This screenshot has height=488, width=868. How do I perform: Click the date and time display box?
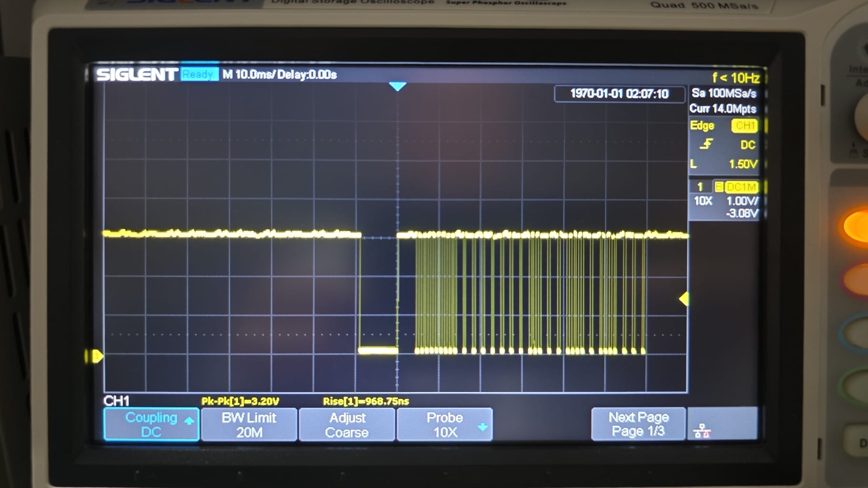tap(619, 94)
